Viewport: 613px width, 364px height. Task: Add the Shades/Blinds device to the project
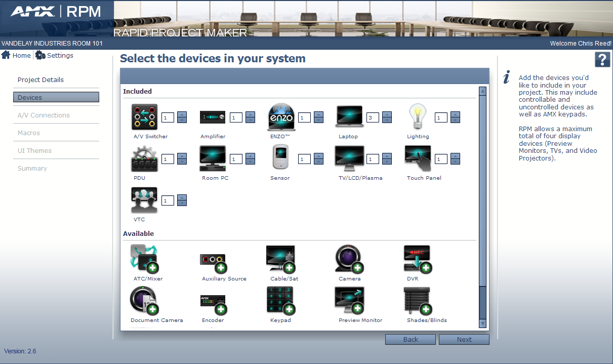(x=417, y=301)
